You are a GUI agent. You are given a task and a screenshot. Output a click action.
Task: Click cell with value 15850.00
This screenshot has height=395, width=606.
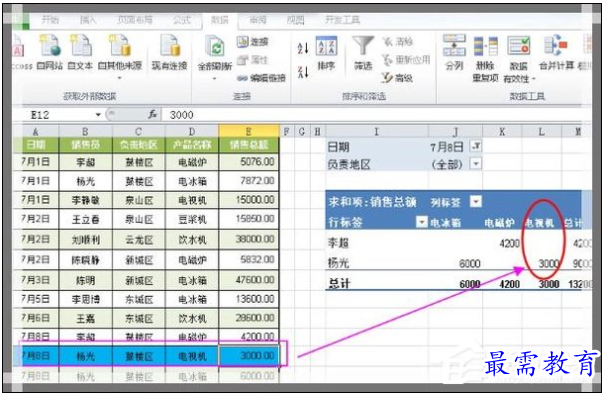[249, 219]
